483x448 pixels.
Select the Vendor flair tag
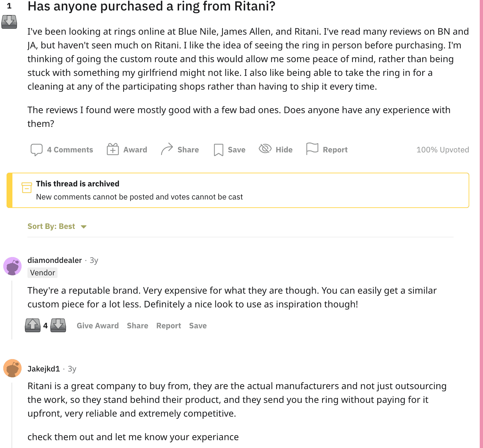(x=42, y=272)
